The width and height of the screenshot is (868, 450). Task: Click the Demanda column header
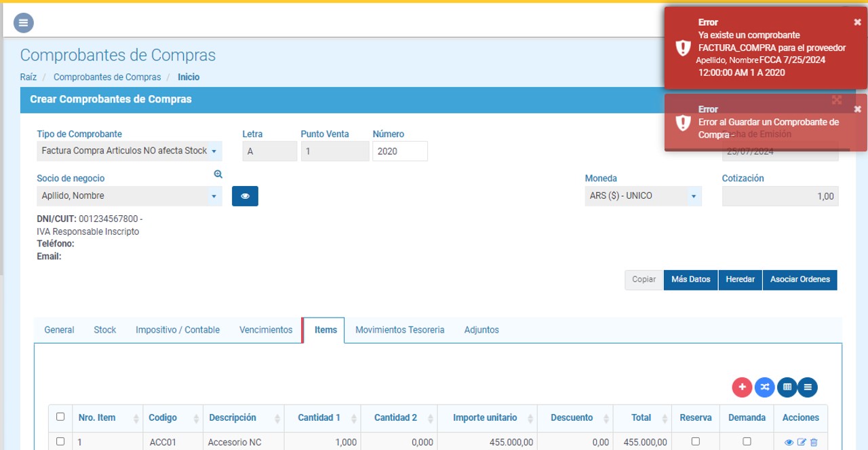coord(747,418)
